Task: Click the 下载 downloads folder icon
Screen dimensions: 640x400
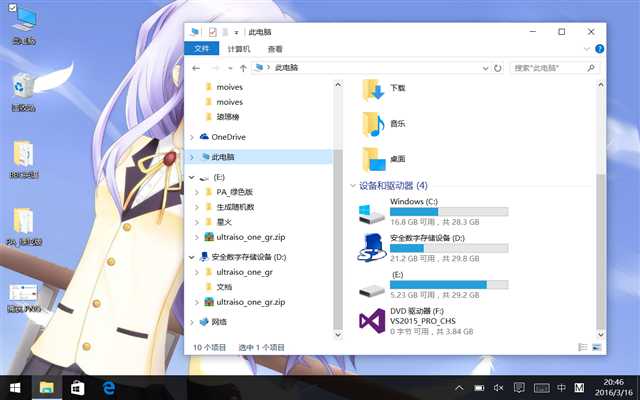Action: click(373, 90)
